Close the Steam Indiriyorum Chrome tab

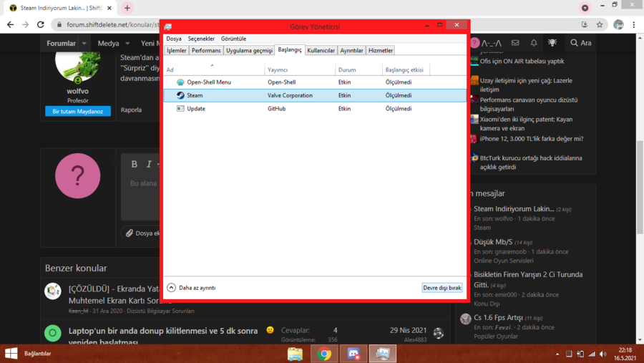(109, 8)
